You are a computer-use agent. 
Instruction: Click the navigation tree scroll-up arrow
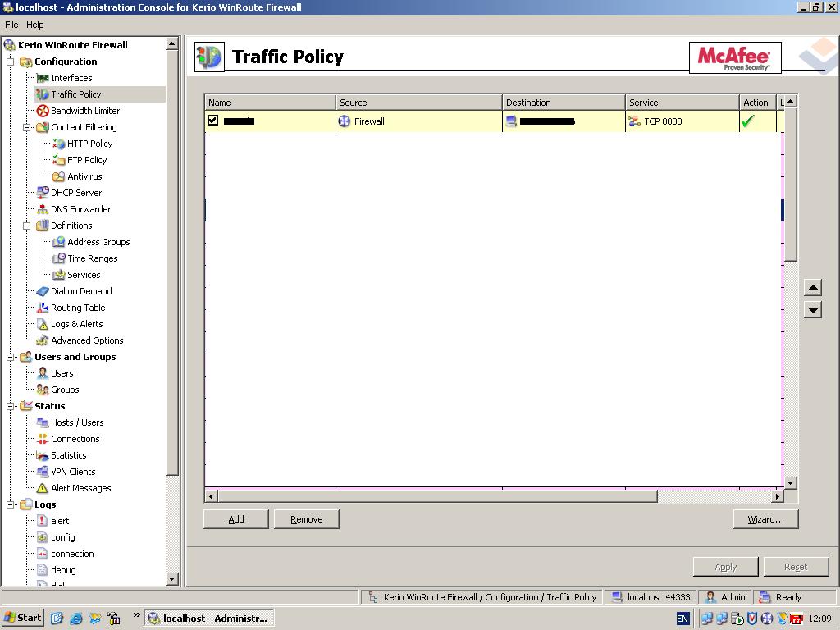[x=172, y=44]
